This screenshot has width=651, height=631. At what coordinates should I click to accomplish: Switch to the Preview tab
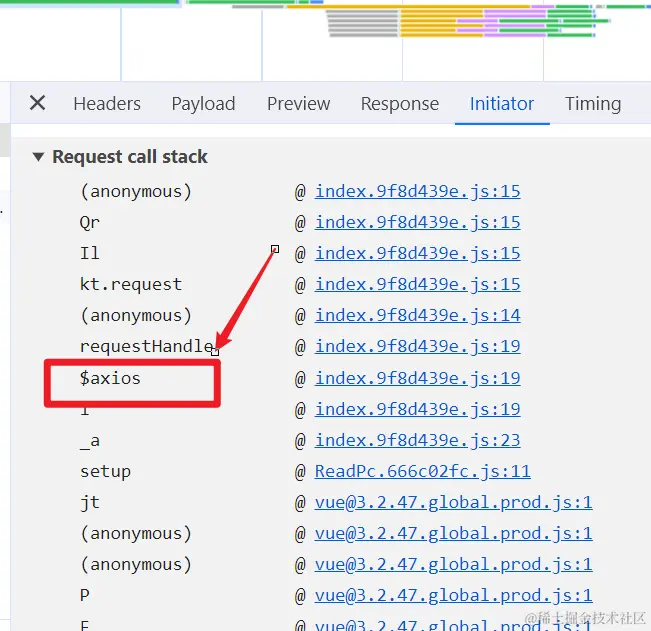299,104
